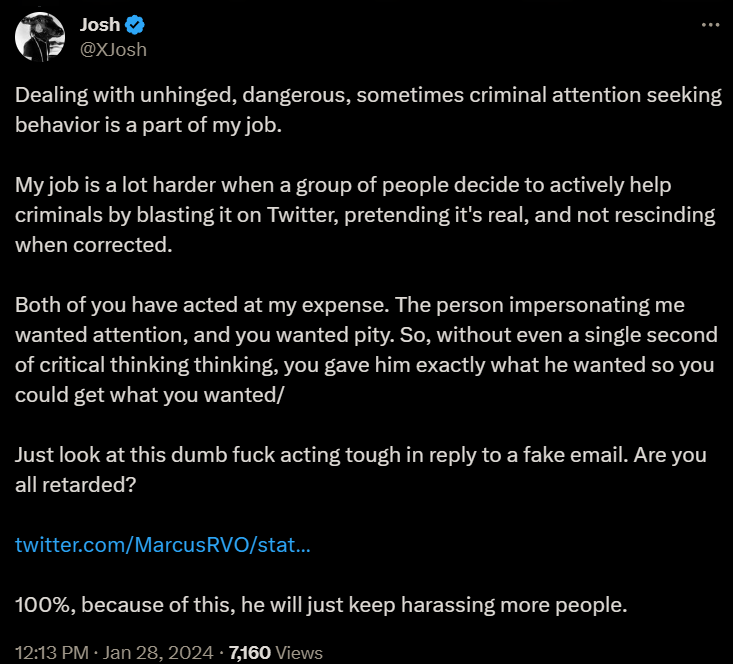Click the line starting "Dealing with unhinged"
This screenshot has width=733, height=664.
click(367, 95)
